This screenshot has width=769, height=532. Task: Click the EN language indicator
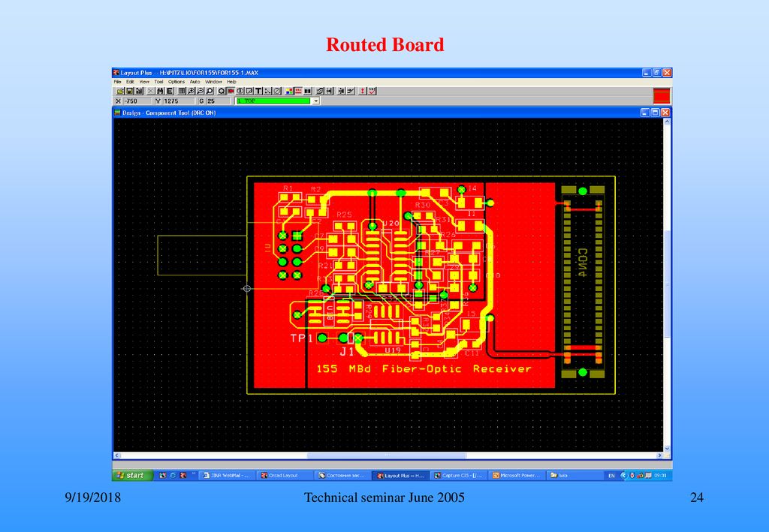coord(611,476)
